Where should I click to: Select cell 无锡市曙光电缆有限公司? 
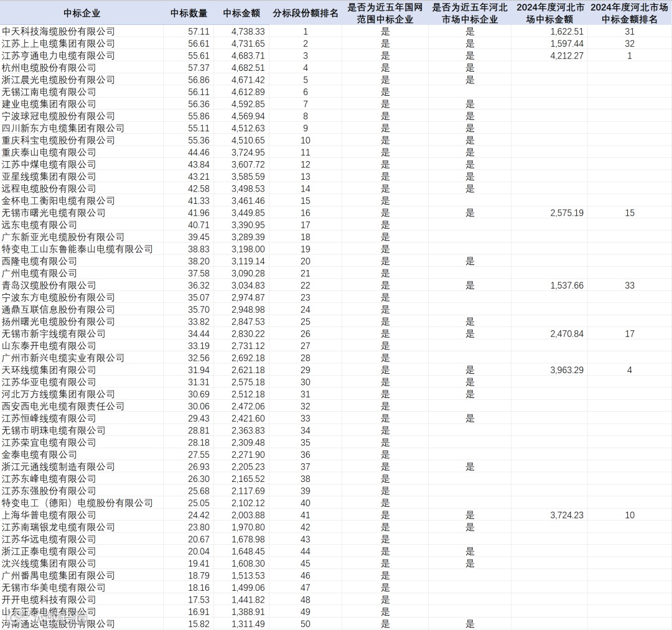[54, 213]
